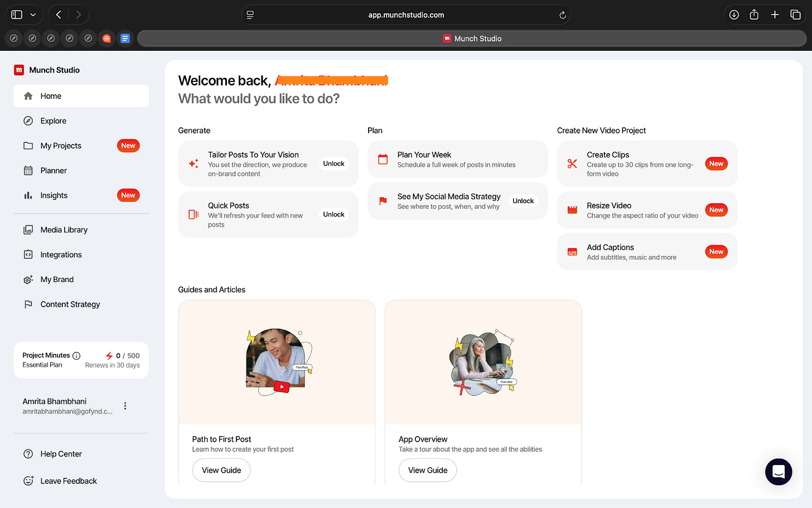Select the Munch Studio browser tab
812x508 pixels.
pos(472,39)
